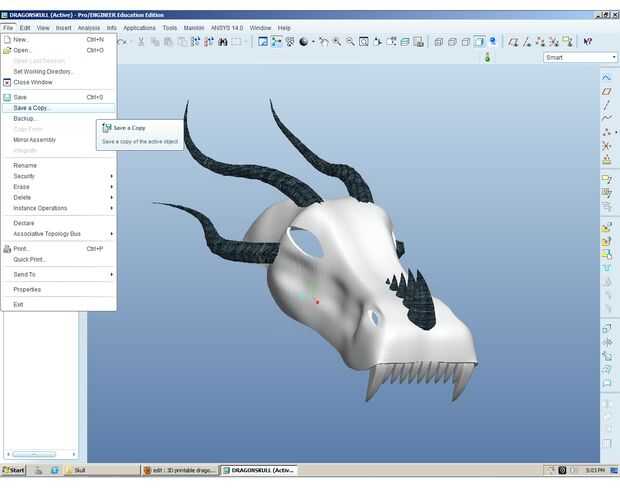The image size is (620, 496).
Task: Choose Save a Copy in File menu
Action: click(59, 108)
